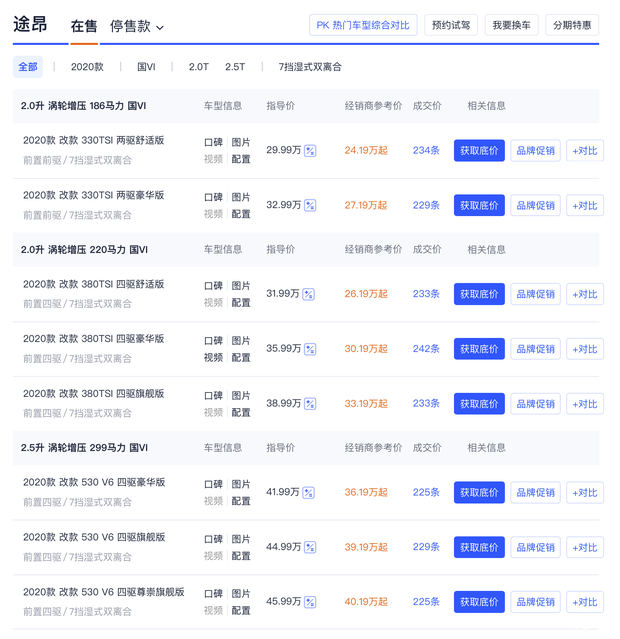620x639 pixels.
Task: Add 380TSI 四驱舒适版 to comparison
Action: tap(585, 294)
